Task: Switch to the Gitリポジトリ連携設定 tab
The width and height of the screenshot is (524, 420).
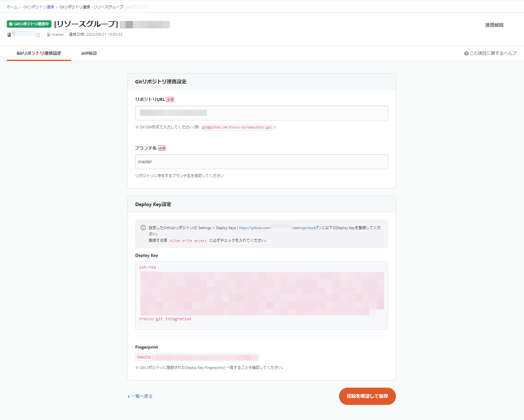Action: point(39,53)
